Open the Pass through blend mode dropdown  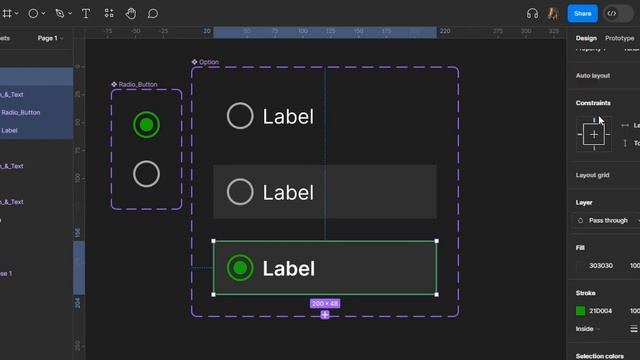pos(608,220)
